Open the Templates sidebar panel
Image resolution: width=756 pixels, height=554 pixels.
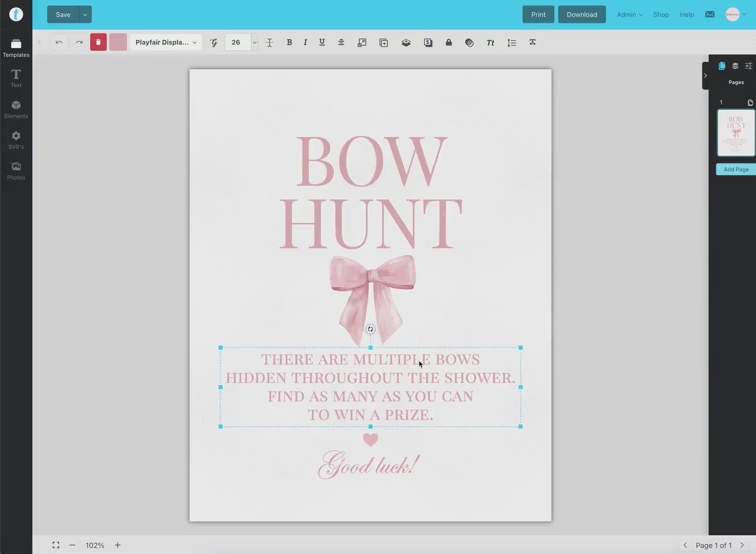point(16,48)
